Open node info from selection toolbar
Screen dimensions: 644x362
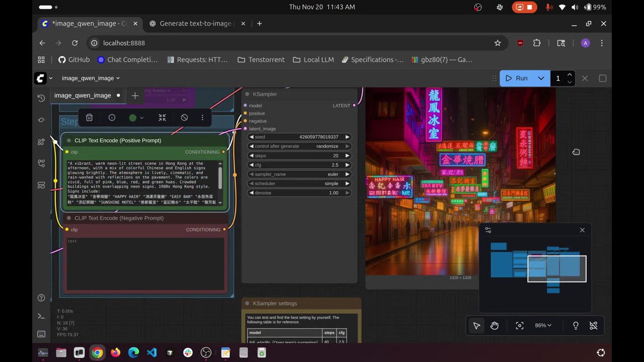[112, 117]
